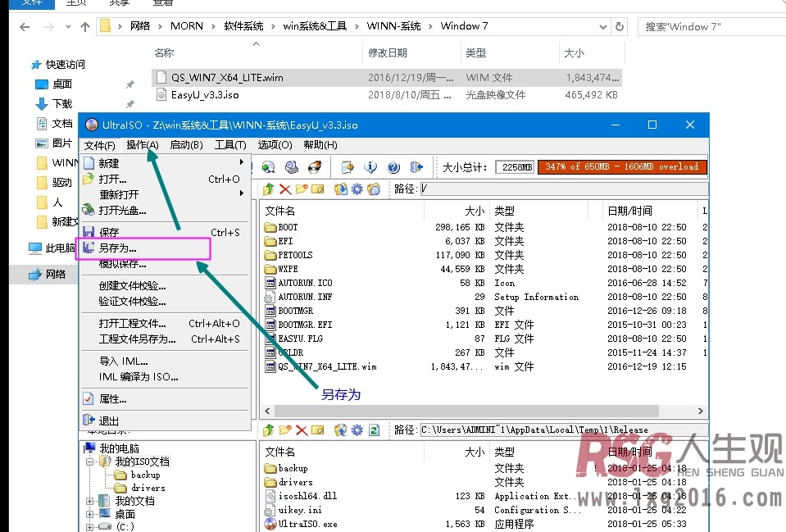Click the pin icon next to 桌面

tap(129, 84)
